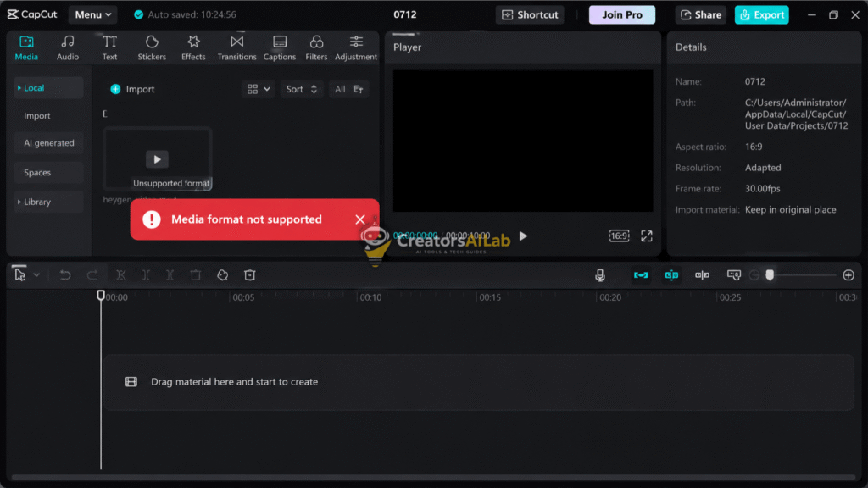Viewport: 868px width, 488px height.
Task: Click the project title 0712
Action: click(x=404, y=15)
